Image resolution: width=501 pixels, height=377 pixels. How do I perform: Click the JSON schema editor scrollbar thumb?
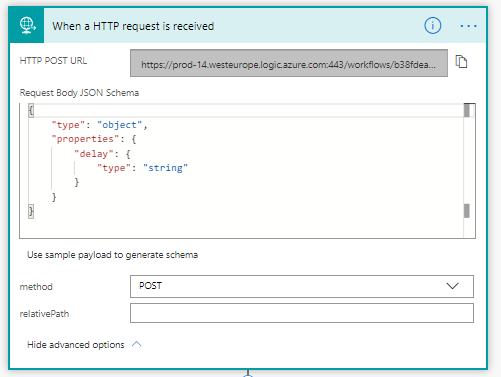467,110
